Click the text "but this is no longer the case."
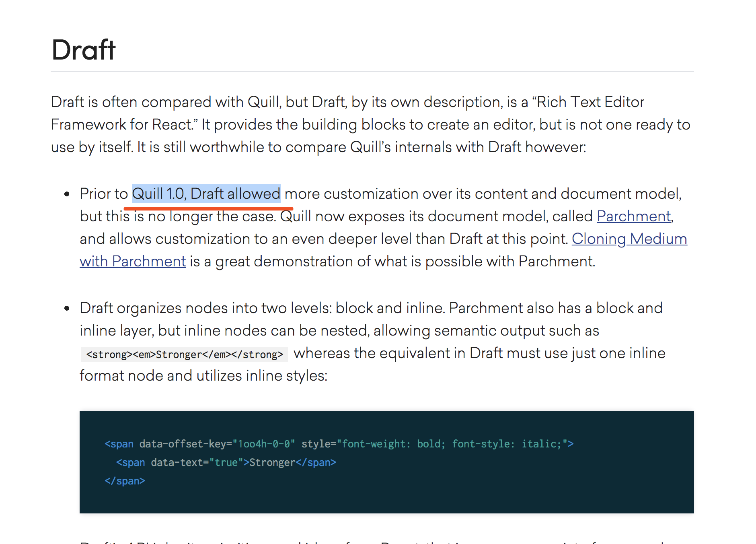756x544 pixels. pos(177,216)
